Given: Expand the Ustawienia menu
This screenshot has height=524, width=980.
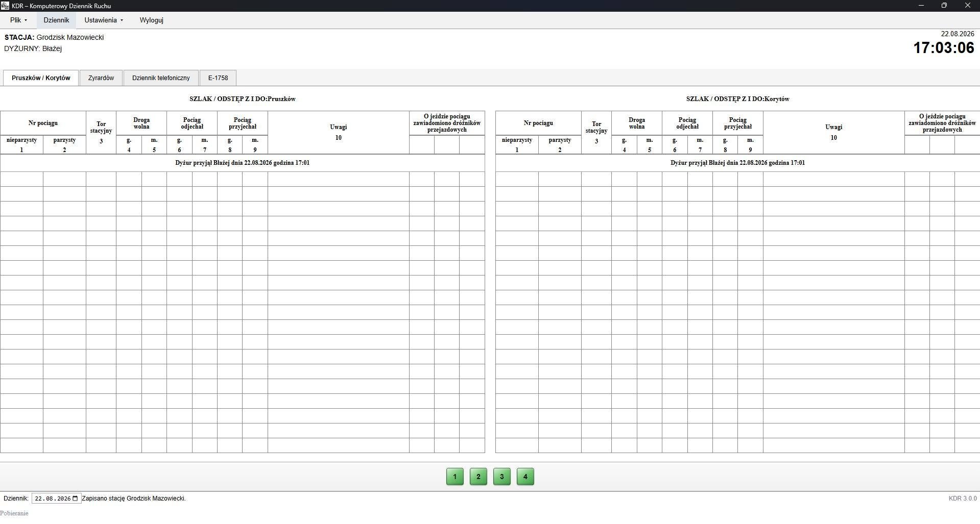Looking at the screenshot, I should click(104, 20).
